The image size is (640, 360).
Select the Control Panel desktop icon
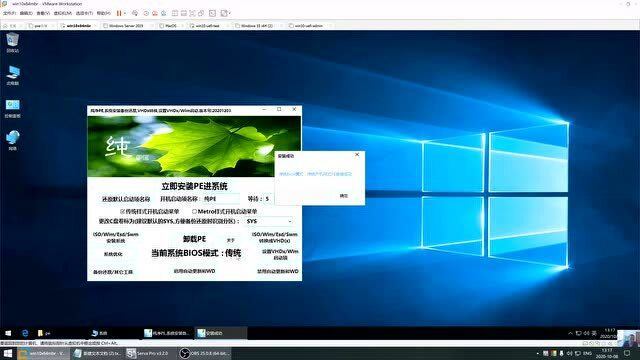pos(12,108)
